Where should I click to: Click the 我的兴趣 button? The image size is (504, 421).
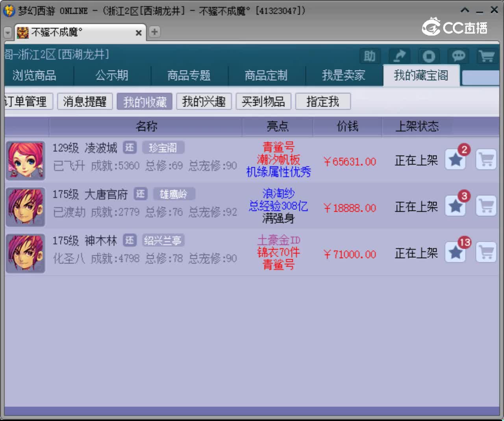click(x=204, y=102)
